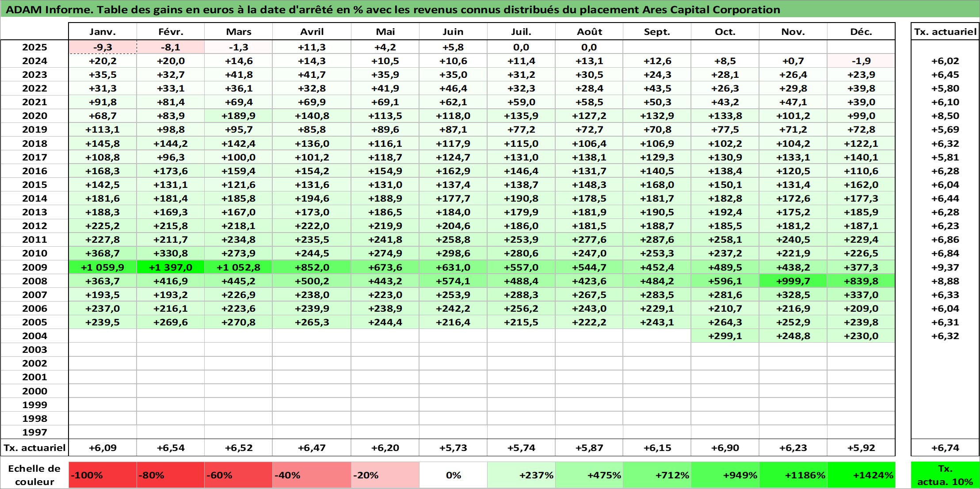The height and width of the screenshot is (489, 980).
Task: Click the -100% red color scale swatch
Action: click(x=103, y=475)
